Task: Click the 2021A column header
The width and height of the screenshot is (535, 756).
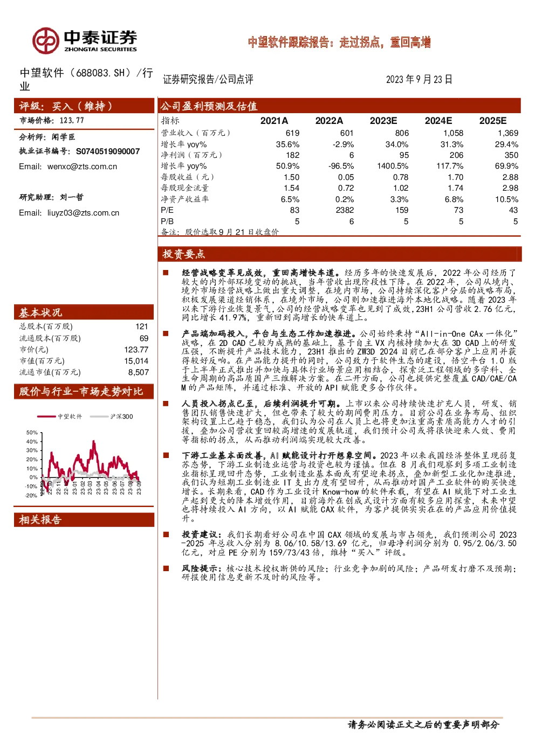Action: pos(275,121)
